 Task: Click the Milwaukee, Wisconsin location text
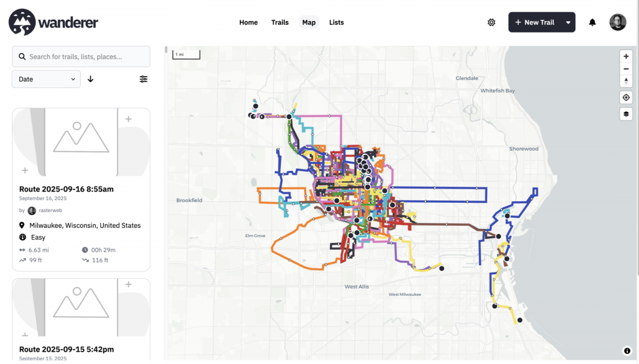point(85,226)
